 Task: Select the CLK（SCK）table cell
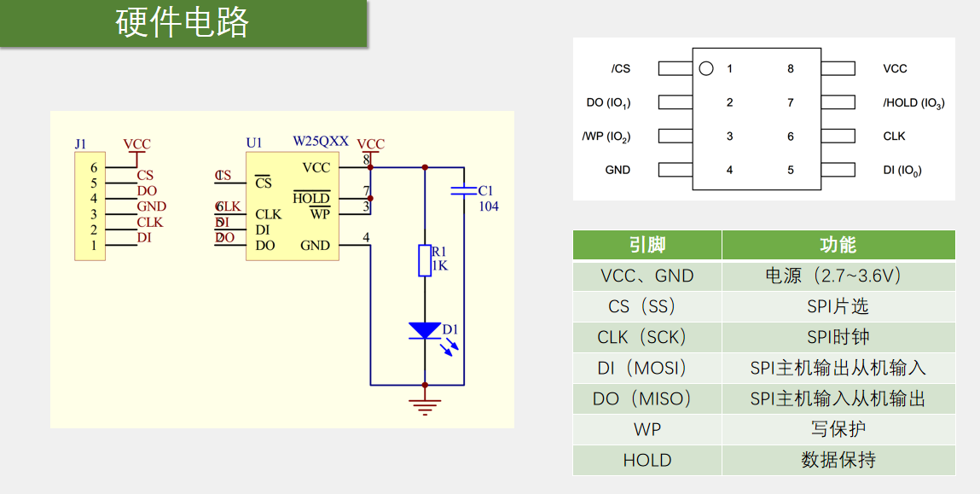[647, 337]
